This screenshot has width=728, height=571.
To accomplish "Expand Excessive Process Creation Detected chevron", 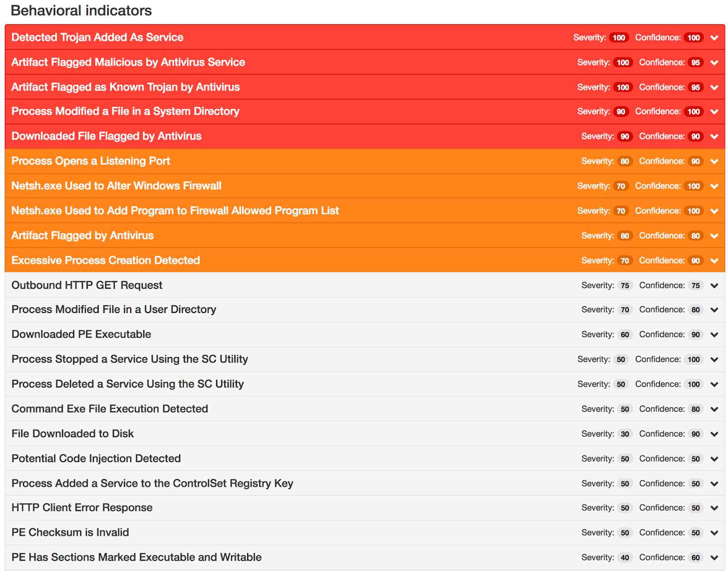I will [714, 261].
